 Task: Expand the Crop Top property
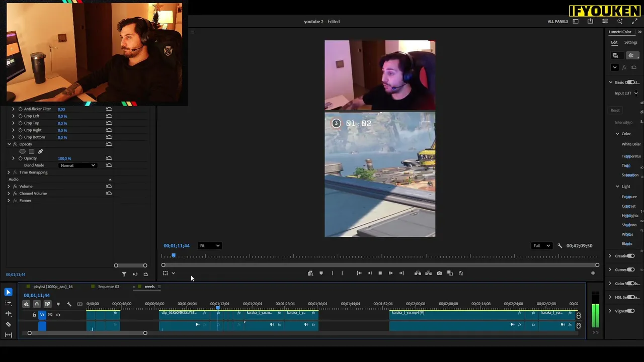pyautogui.click(x=14, y=123)
